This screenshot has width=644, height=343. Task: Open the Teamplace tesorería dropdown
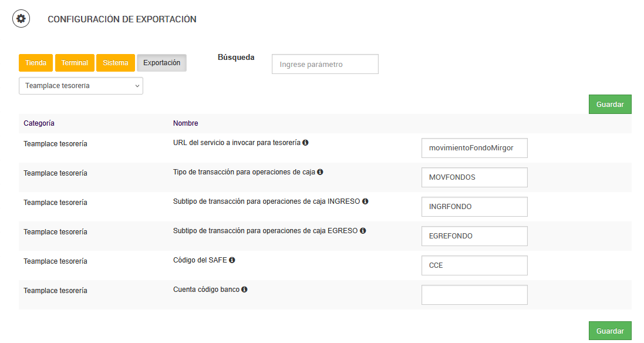pos(81,86)
